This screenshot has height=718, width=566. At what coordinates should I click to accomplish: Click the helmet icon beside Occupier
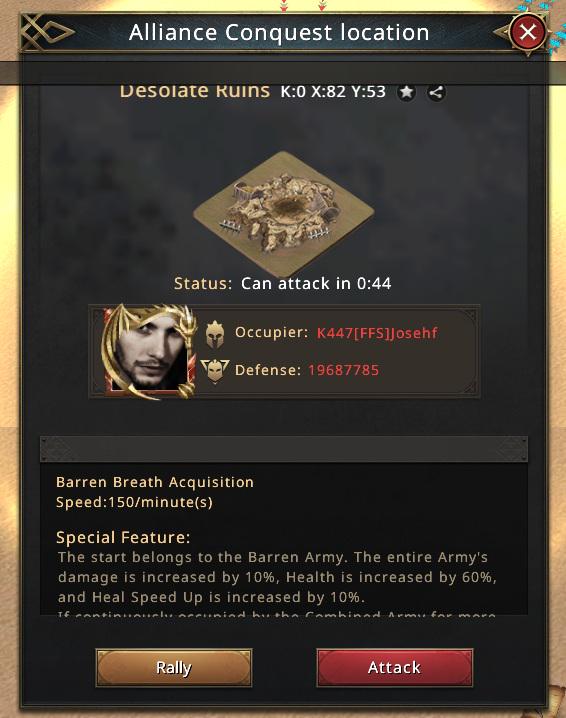215,334
